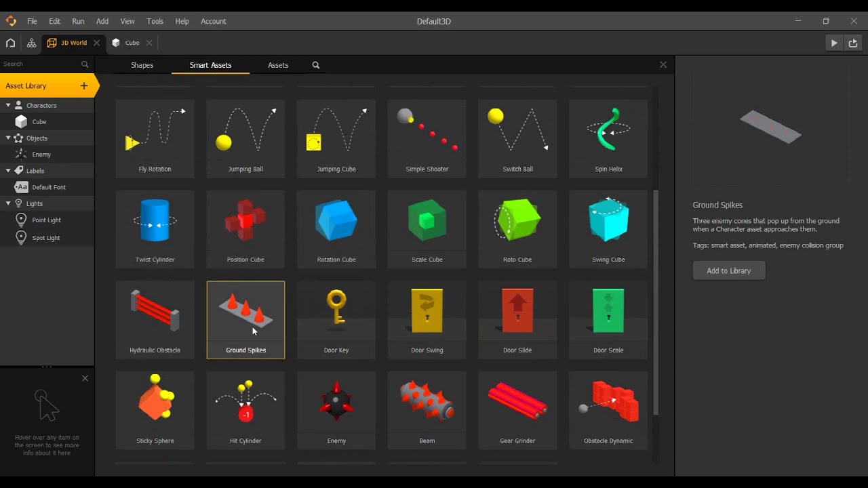Switch to the Smart Assets tab

click(210, 65)
